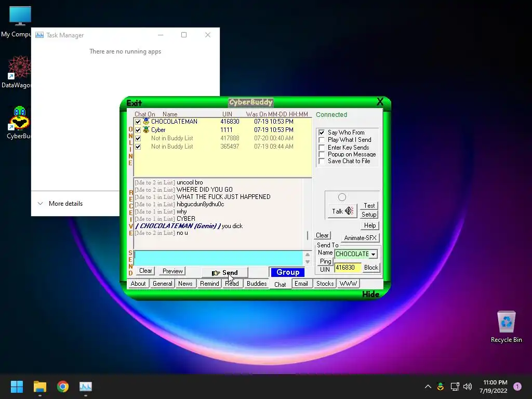Switch to the General tab
Viewport: 532px width, 399px height.
[x=163, y=284]
